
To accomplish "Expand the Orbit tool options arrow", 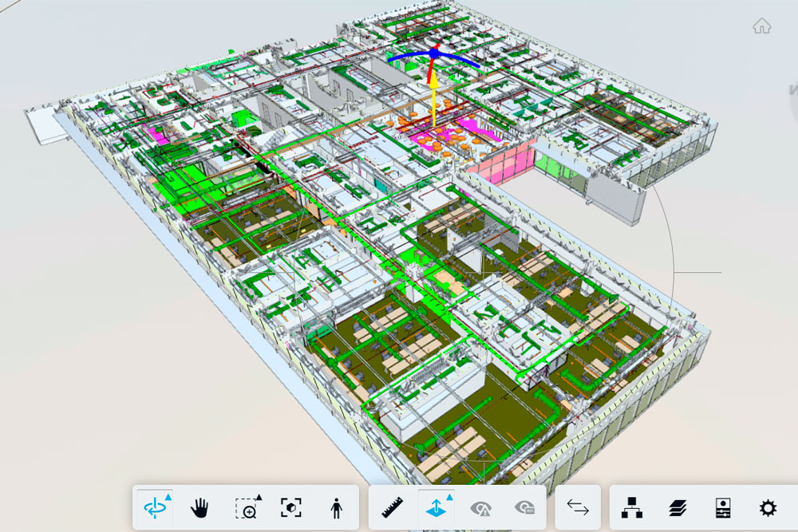I will [169, 495].
